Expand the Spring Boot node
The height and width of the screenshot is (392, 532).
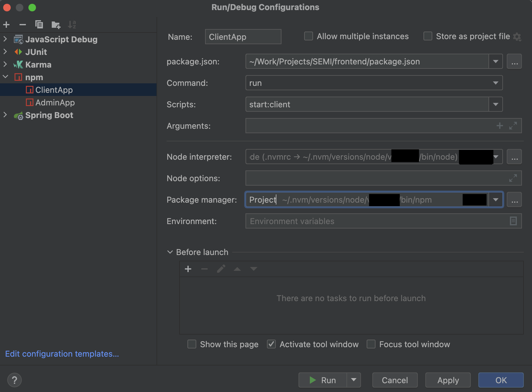(x=5, y=115)
